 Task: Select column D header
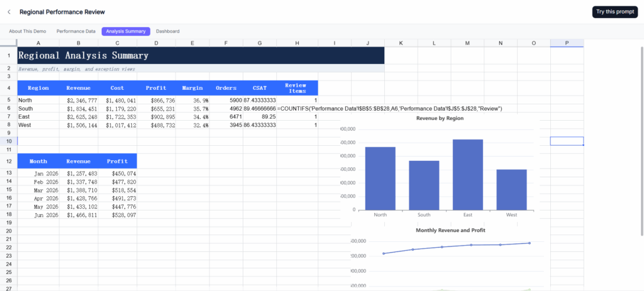[x=157, y=43]
